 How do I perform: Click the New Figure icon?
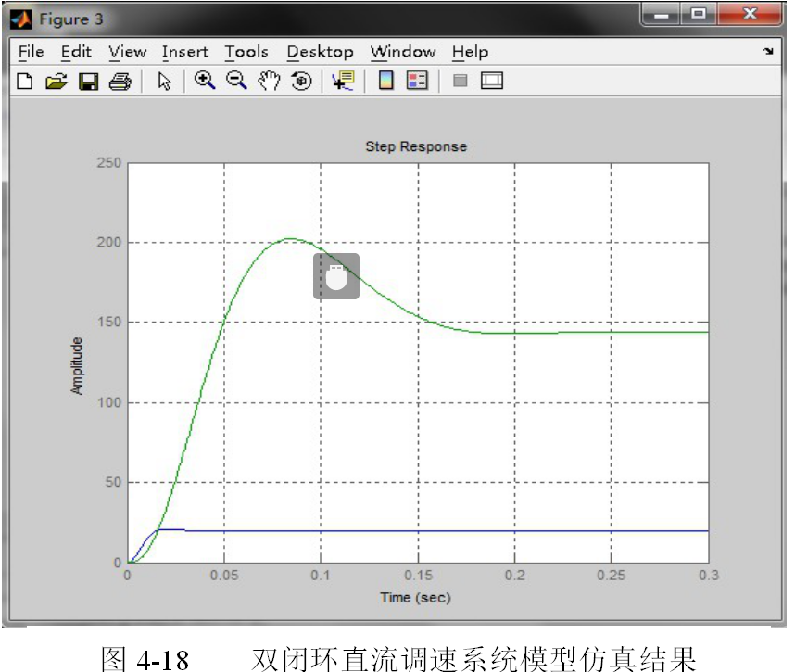[x=24, y=82]
